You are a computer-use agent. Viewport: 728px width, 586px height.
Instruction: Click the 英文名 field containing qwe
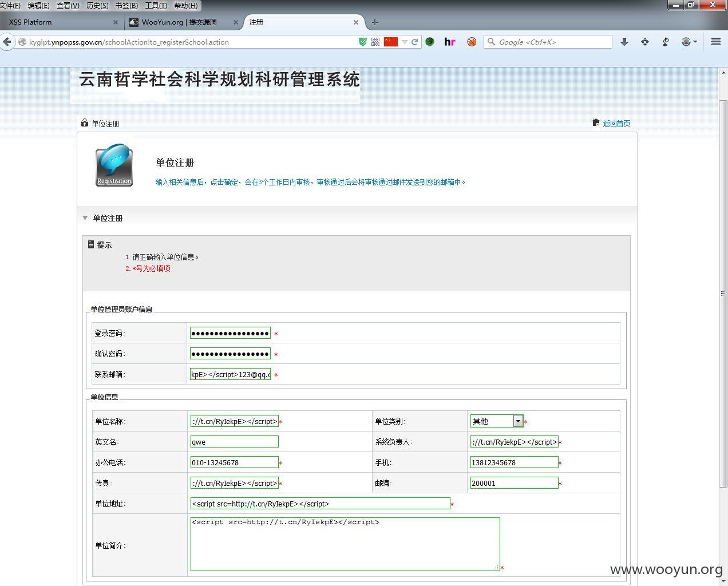coord(235,442)
